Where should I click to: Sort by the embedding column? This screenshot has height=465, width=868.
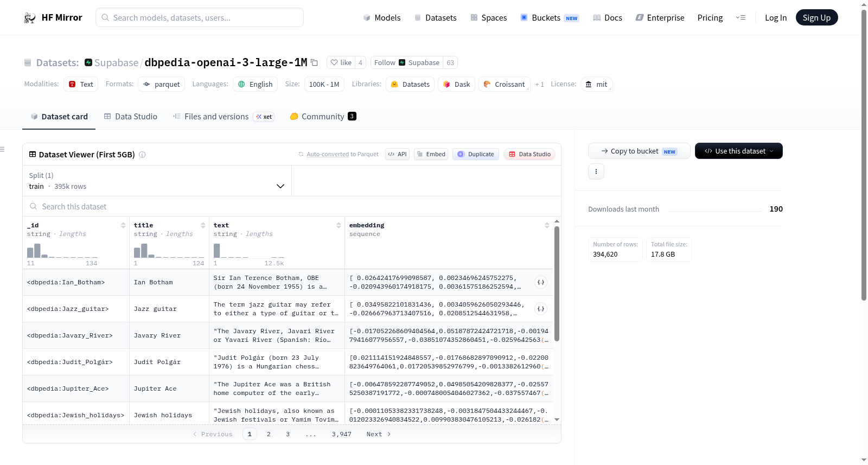547,225
